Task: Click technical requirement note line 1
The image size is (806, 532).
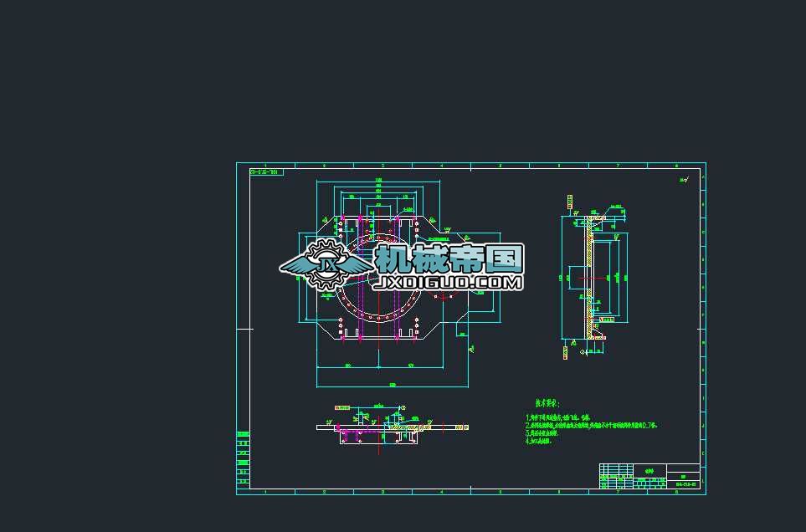Action: pyautogui.click(x=558, y=418)
